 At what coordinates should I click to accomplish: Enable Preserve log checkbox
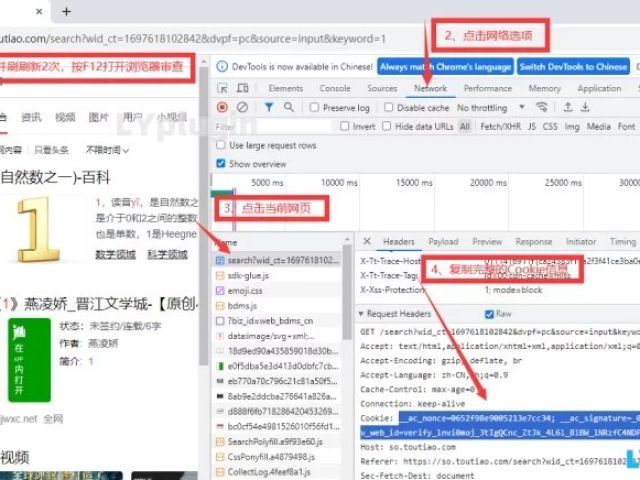314,107
